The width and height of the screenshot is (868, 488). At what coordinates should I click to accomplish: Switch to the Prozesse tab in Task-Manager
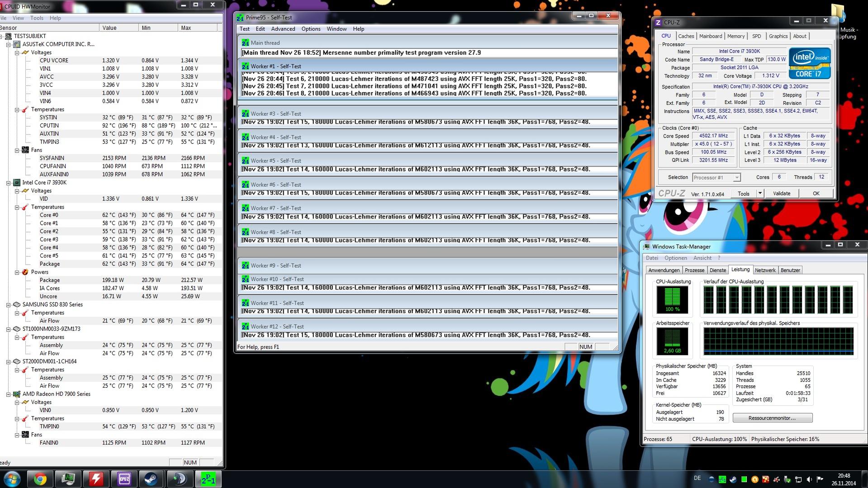(x=694, y=270)
